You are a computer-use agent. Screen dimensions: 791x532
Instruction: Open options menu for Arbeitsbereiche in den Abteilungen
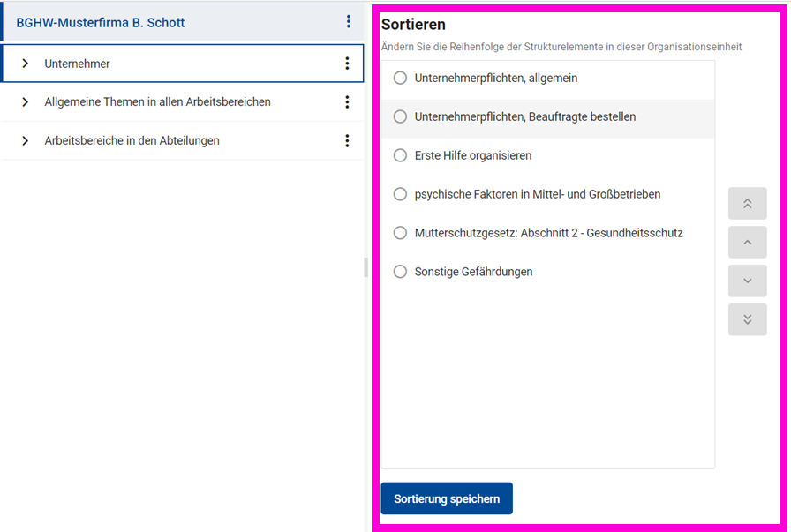pyautogui.click(x=347, y=140)
